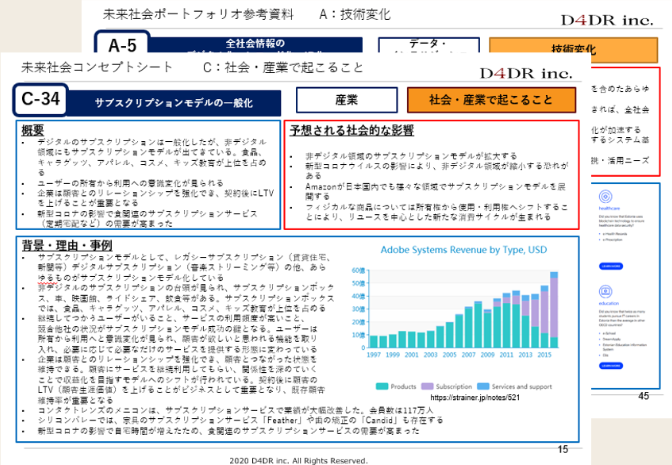Screen dimensions: 672x465
Task: Click the '未来社会ポートフォリオ参考資料' header on back slide
Action: coord(198,14)
